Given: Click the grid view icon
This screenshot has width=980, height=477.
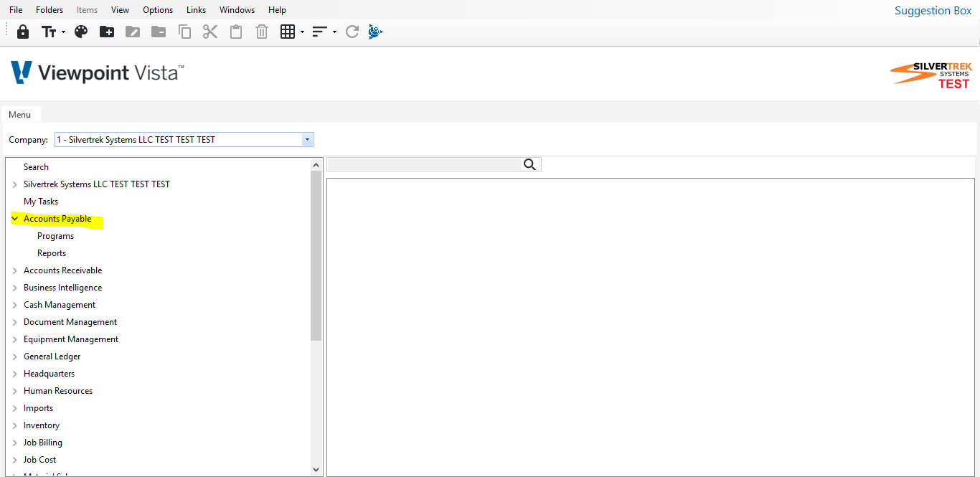Looking at the screenshot, I should (x=288, y=32).
